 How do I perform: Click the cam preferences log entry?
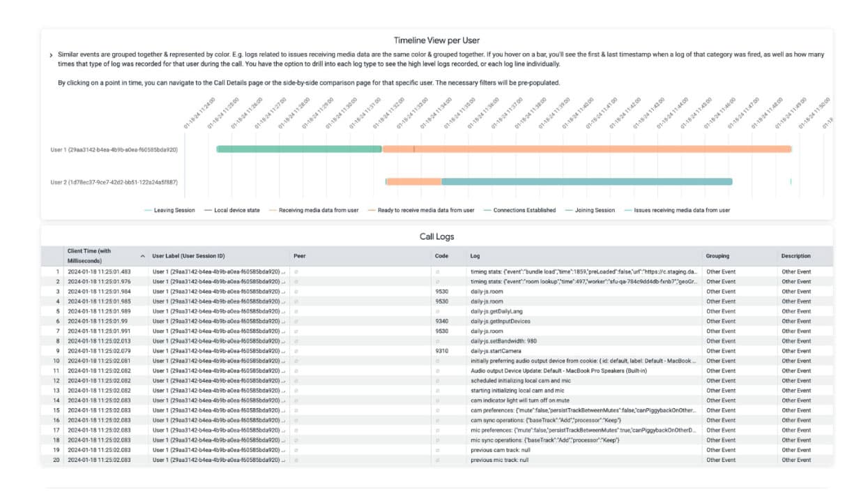tap(584, 410)
